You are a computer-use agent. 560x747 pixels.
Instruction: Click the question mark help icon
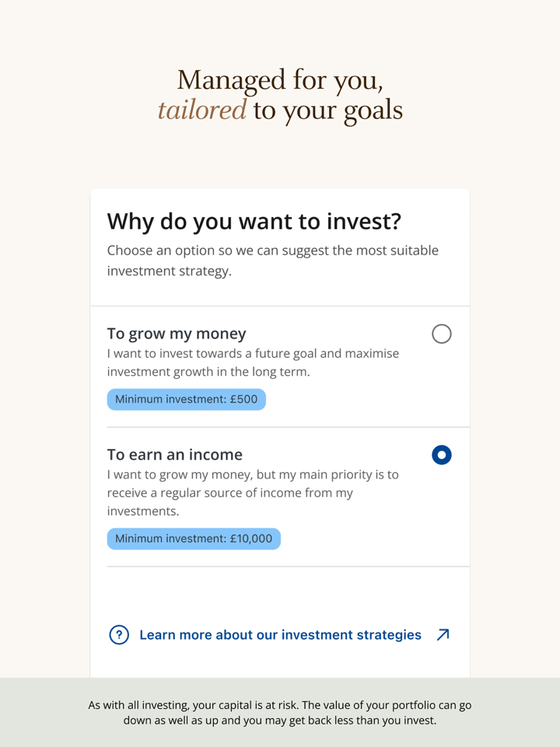coord(119,635)
